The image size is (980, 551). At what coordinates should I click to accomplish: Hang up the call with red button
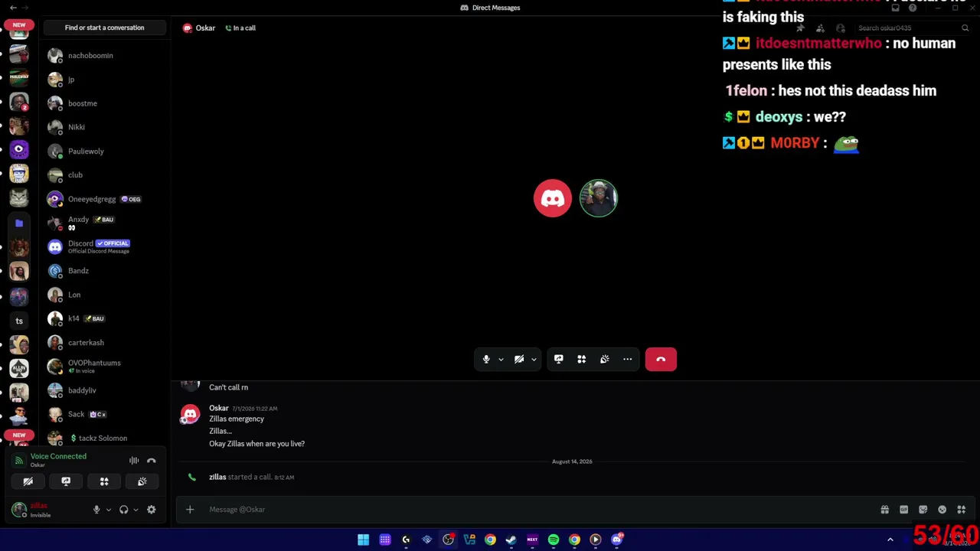click(x=661, y=359)
